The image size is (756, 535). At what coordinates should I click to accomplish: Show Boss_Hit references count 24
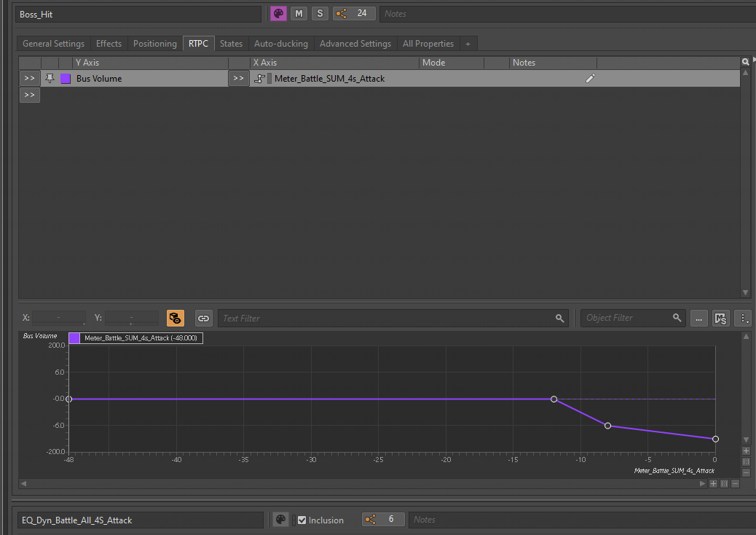[x=354, y=14]
